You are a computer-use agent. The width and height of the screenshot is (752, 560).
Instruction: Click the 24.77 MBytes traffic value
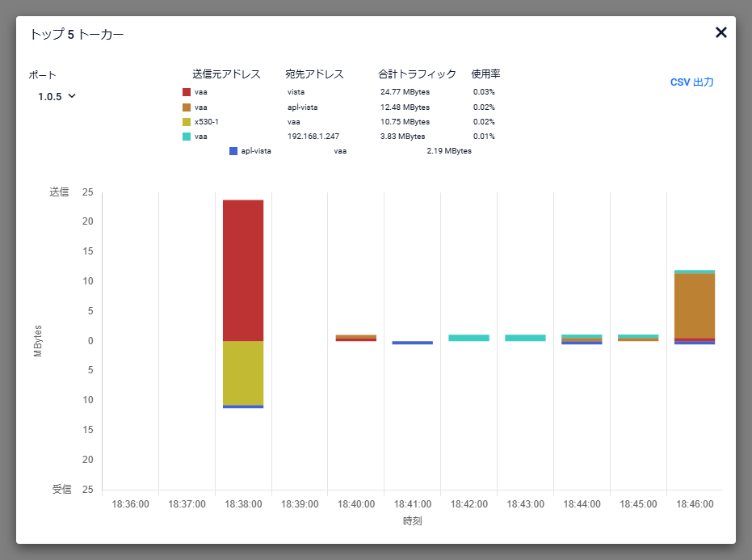[405, 92]
